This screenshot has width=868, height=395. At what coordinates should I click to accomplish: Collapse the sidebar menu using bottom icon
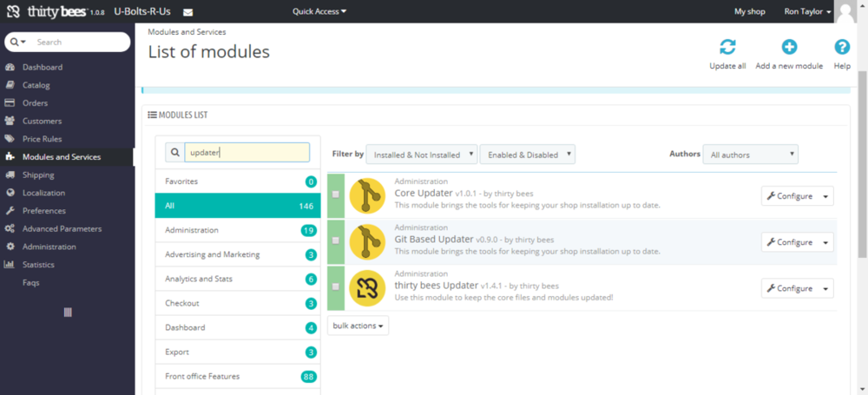point(68,312)
